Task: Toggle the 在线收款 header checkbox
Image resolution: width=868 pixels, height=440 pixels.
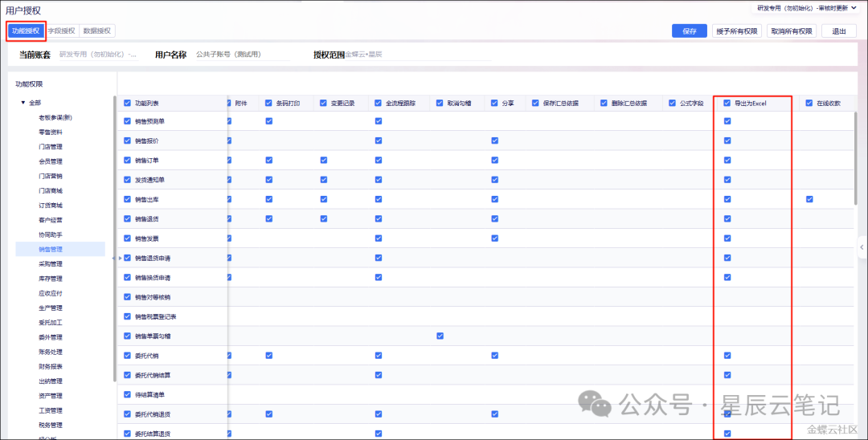Action: pos(809,103)
